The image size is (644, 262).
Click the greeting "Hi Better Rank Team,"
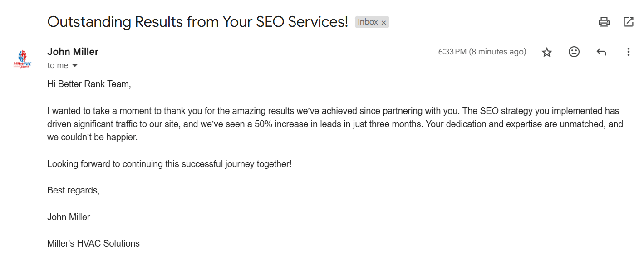(89, 84)
